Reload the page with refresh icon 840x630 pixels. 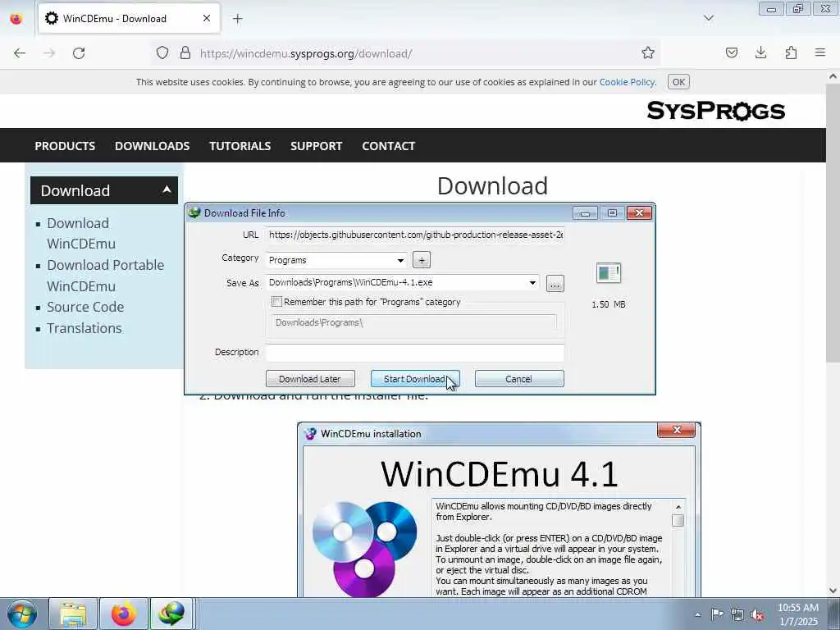coord(79,53)
